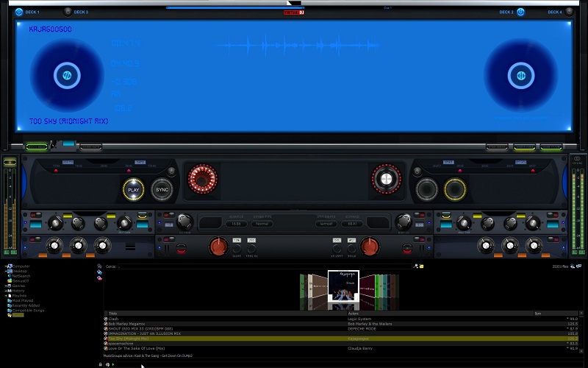The image size is (588, 368).
Task: Click the right deck turntable platter
Action: tap(521, 76)
